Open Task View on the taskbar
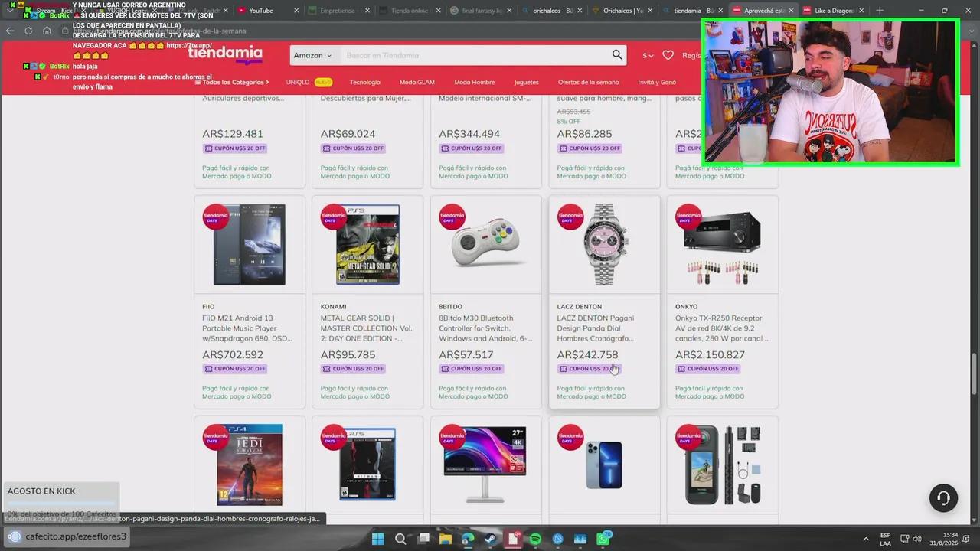 [x=423, y=539]
